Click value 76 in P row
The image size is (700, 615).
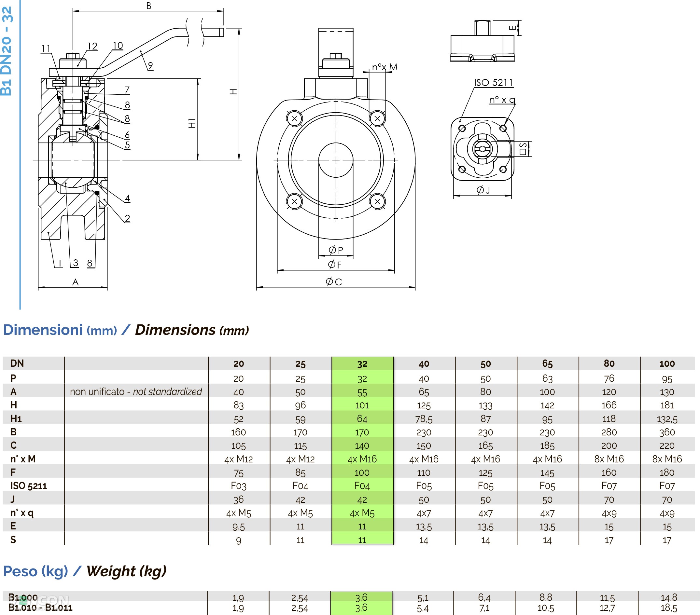609,378
